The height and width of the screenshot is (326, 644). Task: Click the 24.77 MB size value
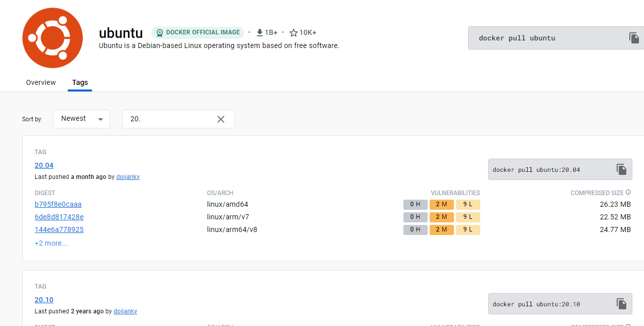615,230
